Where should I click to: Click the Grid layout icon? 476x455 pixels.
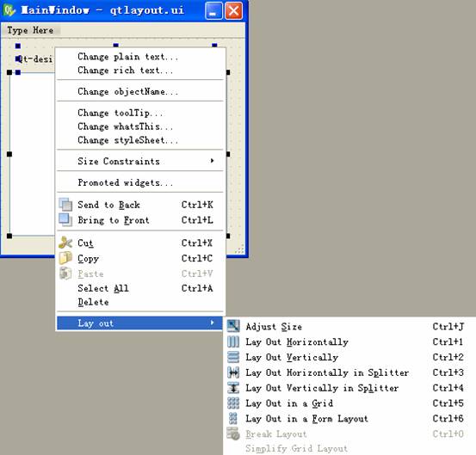click(233, 403)
